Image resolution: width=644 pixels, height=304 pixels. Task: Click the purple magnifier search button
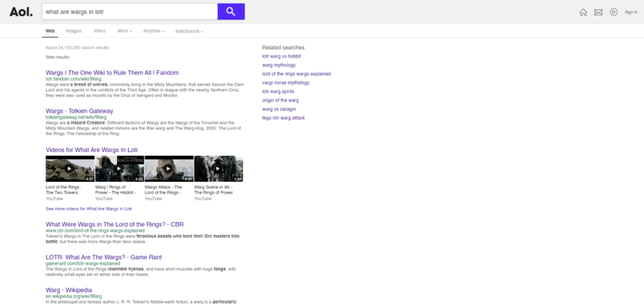tap(231, 11)
